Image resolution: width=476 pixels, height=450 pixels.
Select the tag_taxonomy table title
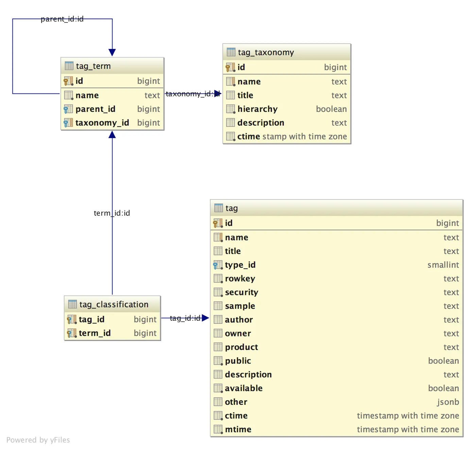click(266, 52)
